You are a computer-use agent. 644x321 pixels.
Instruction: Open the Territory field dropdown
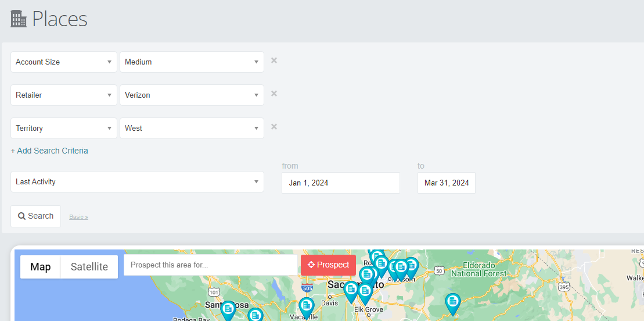(x=64, y=128)
